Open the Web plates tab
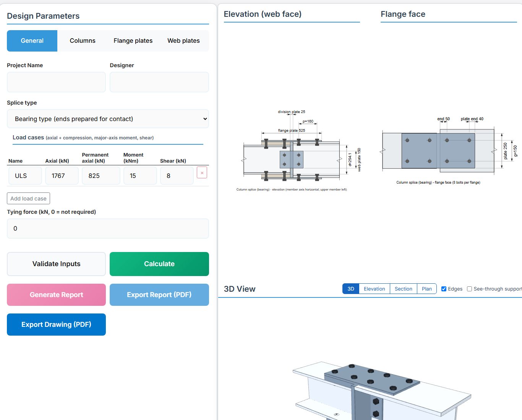Screen dimensions: 522x420 (x=183, y=41)
